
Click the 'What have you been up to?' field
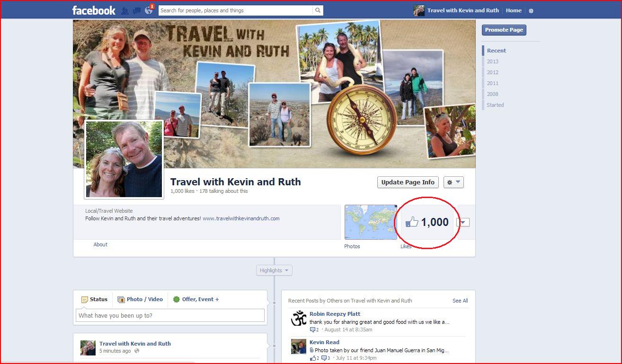coord(170,315)
